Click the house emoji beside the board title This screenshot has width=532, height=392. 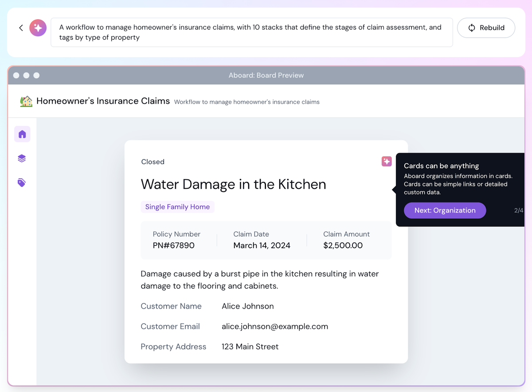pos(26,101)
